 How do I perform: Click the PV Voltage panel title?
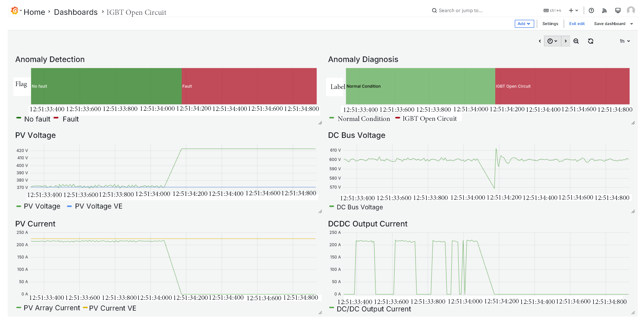click(36, 135)
